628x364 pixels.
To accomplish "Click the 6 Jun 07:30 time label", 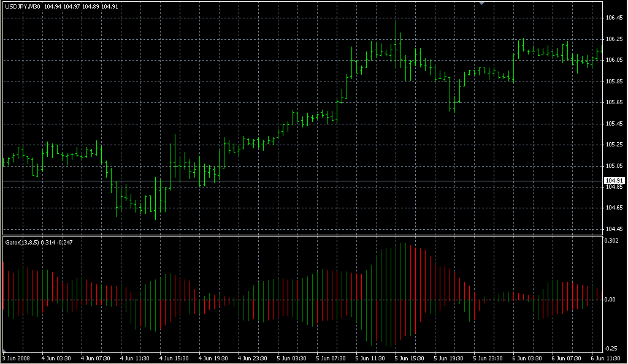I will coord(566,358).
